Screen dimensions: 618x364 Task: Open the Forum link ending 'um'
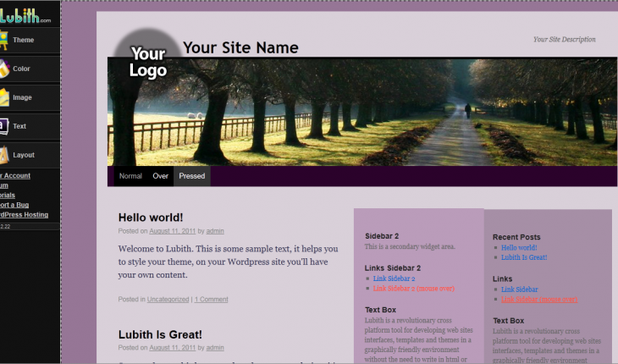click(4, 185)
